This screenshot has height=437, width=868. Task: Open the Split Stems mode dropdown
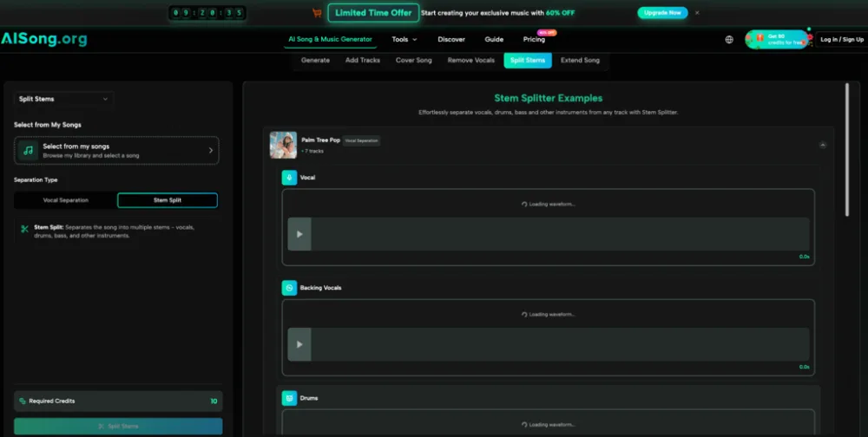point(63,99)
